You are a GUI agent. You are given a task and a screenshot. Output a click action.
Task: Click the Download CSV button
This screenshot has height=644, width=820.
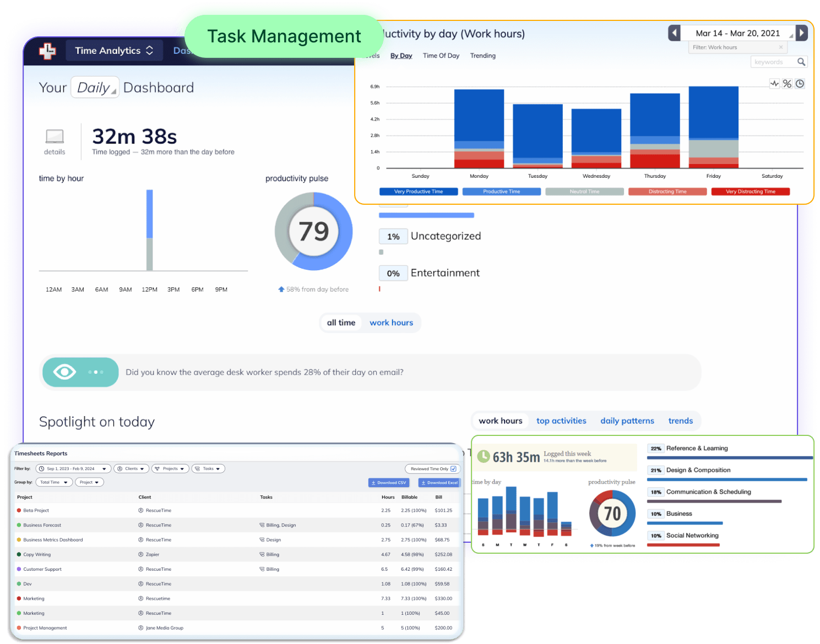389,483
